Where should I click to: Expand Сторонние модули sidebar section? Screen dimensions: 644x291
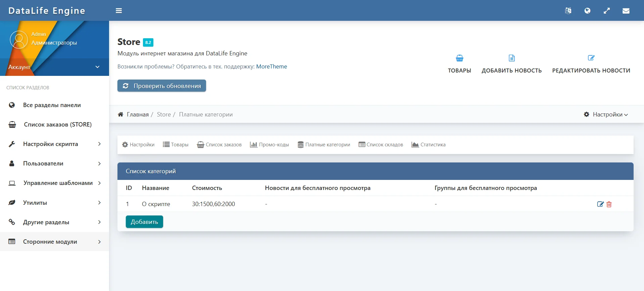pos(54,242)
